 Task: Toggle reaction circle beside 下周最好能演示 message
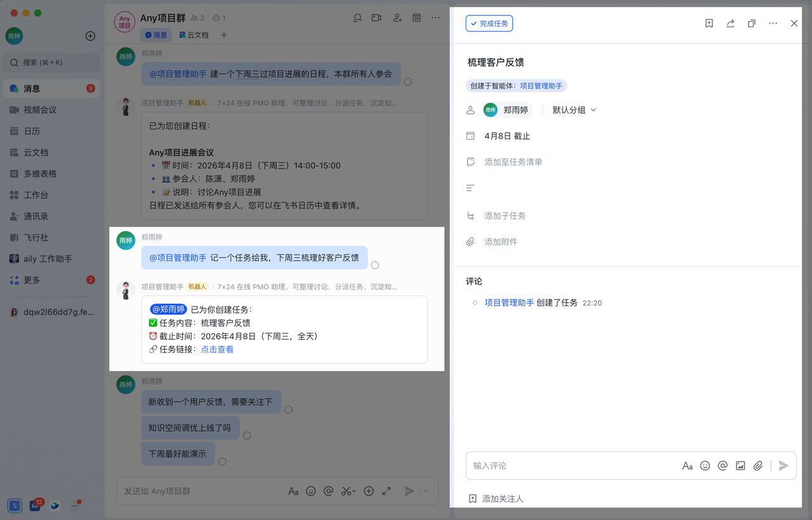[x=222, y=462]
